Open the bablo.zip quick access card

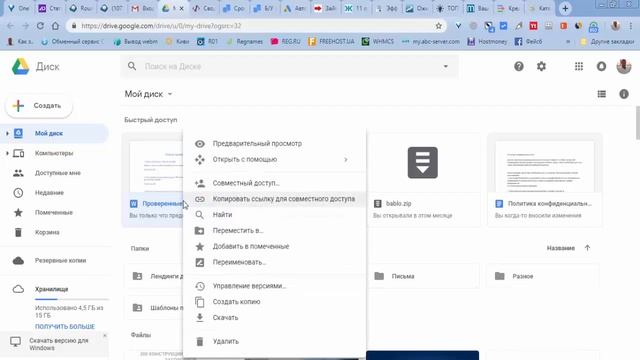pyautogui.click(x=423, y=180)
